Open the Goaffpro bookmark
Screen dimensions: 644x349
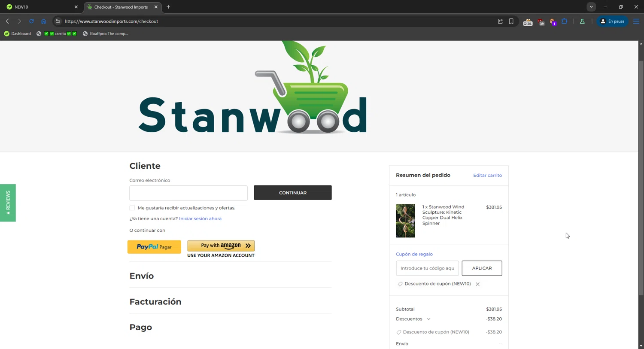click(106, 33)
